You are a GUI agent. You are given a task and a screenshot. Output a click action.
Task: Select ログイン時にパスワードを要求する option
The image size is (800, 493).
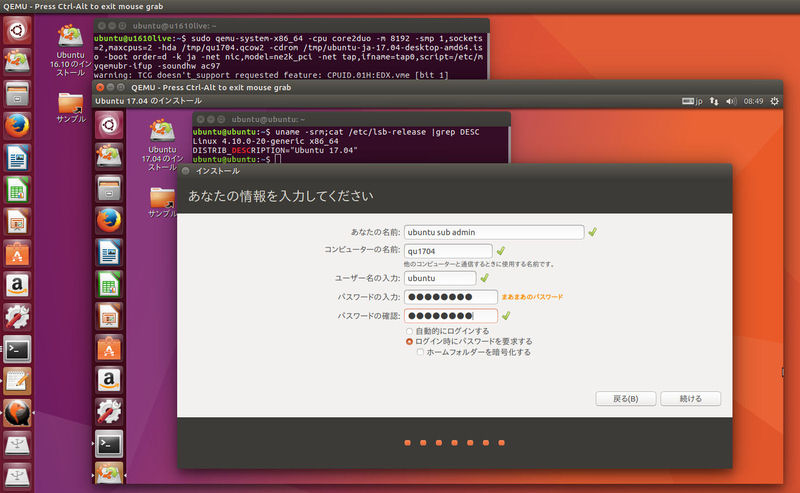click(x=409, y=341)
